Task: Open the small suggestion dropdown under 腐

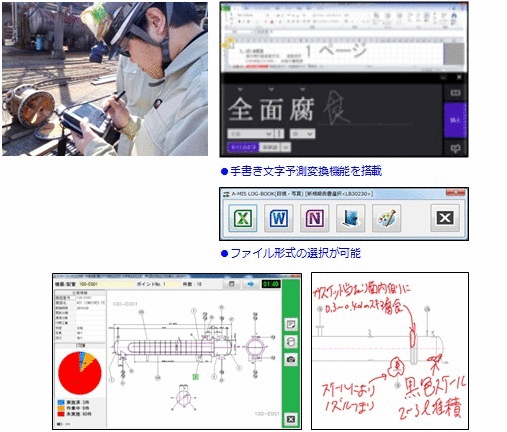Action: click(302, 134)
